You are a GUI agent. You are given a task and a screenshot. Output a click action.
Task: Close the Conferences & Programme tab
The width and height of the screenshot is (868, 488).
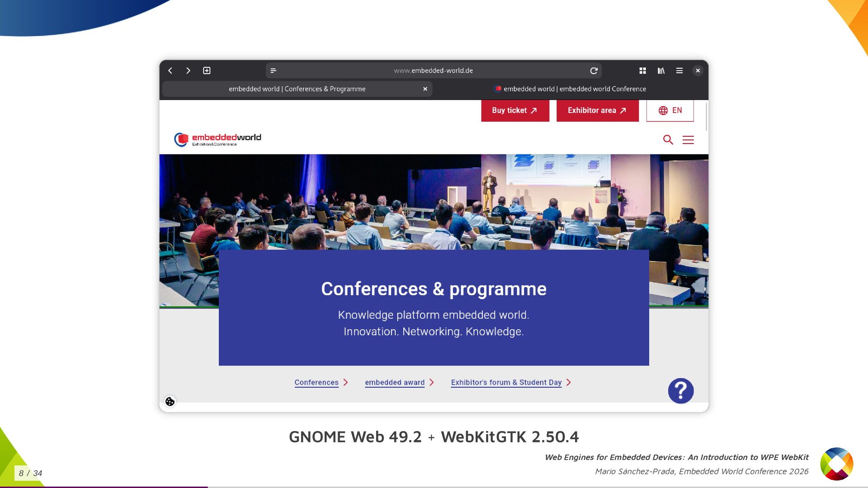point(425,89)
